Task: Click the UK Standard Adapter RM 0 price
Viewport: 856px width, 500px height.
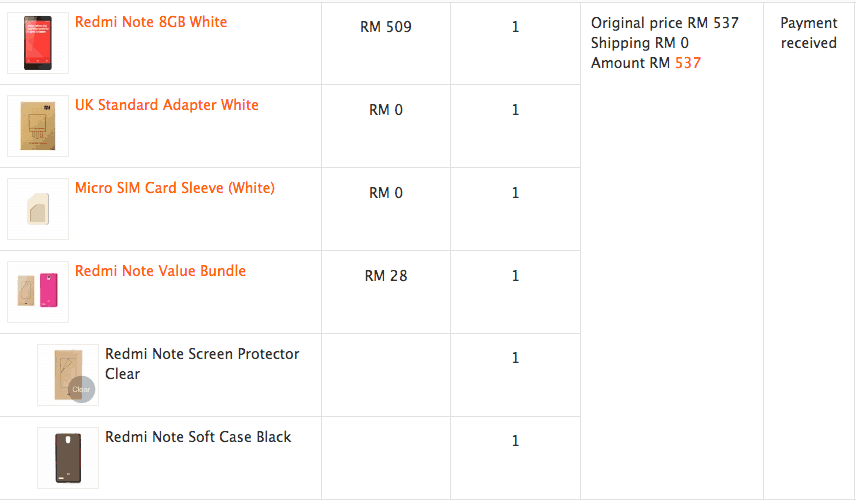Action: click(x=386, y=110)
